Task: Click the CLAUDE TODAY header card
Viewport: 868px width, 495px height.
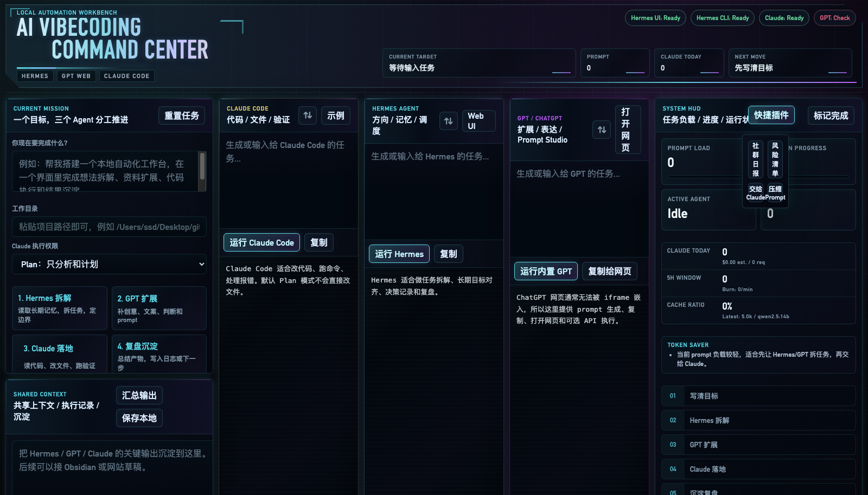Action: pos(689,63)
